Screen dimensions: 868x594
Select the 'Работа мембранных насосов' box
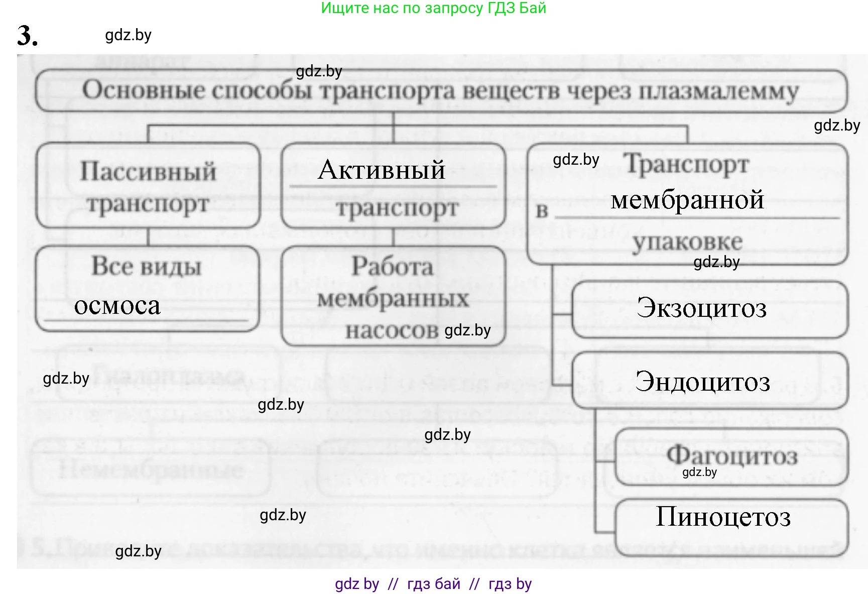(393, 297)
